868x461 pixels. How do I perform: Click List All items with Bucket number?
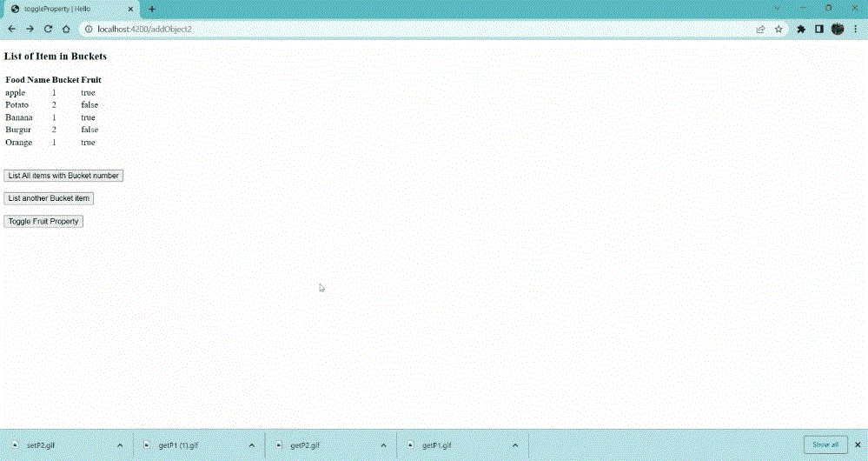click(63, 176)
